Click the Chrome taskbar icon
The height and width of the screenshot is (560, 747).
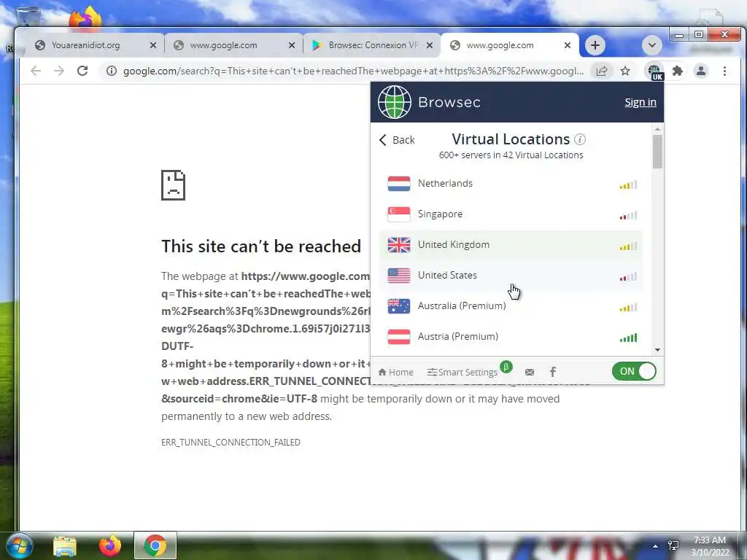click(155, 545)
